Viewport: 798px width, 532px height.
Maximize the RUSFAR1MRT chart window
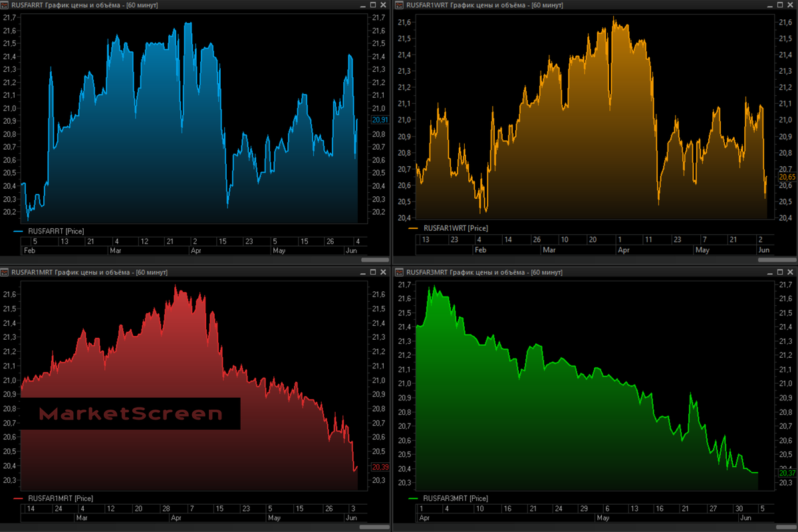pyautogui.click(x=373, y=272)
